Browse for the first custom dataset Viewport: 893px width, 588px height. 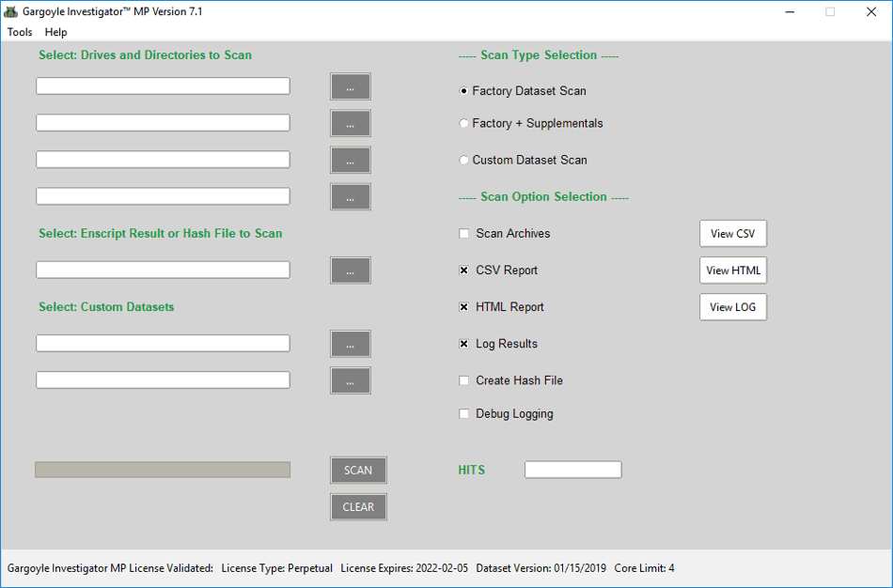[351, 344]
